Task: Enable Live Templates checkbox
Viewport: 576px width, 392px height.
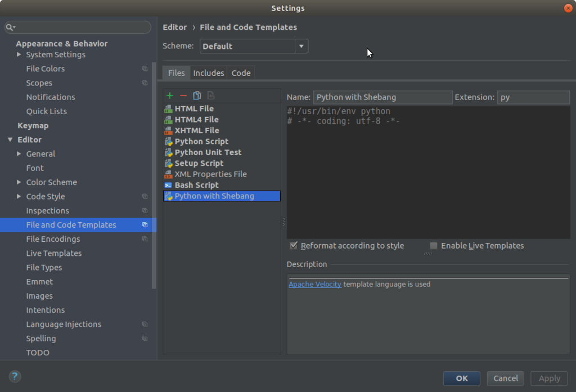Action: (434, 246)
